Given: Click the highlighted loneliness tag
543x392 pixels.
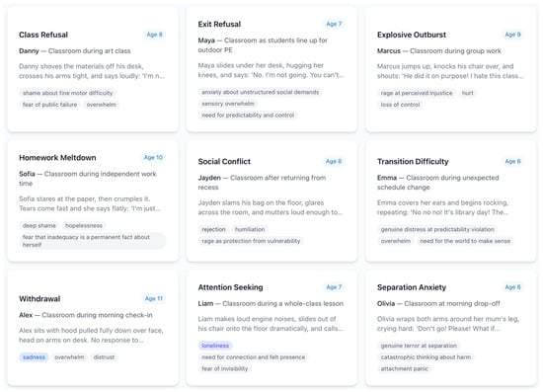Looking at the screenshot, I should [x=215, y=346].
